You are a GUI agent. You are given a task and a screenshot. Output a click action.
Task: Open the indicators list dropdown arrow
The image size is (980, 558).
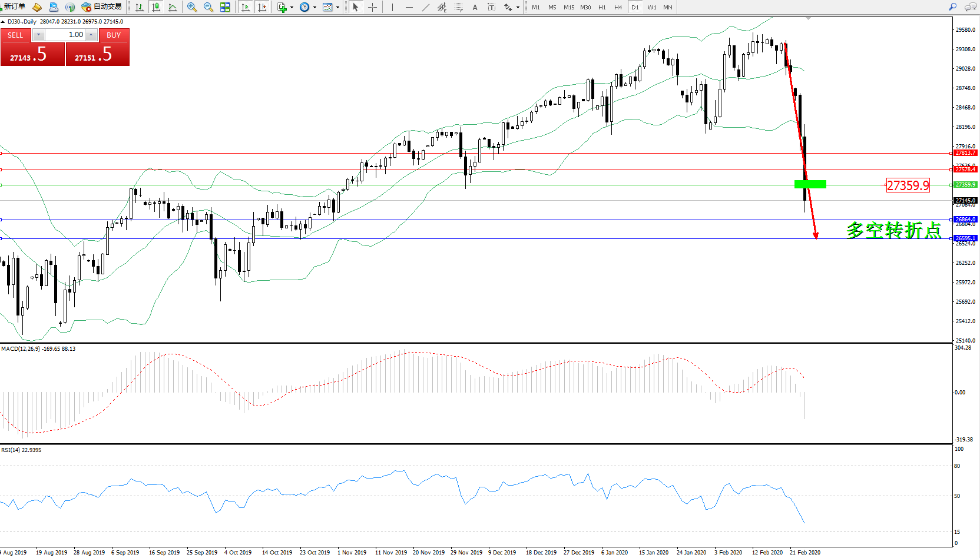coord(292,8)
